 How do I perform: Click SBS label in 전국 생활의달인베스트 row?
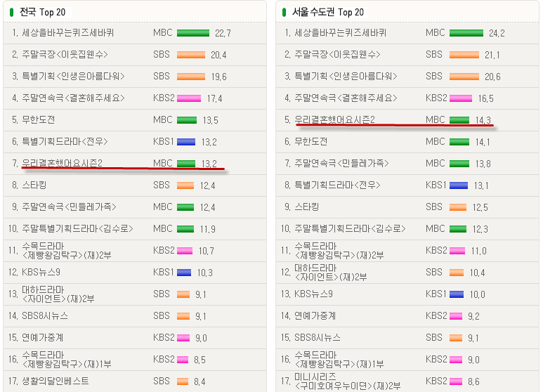tap(162, 381)
